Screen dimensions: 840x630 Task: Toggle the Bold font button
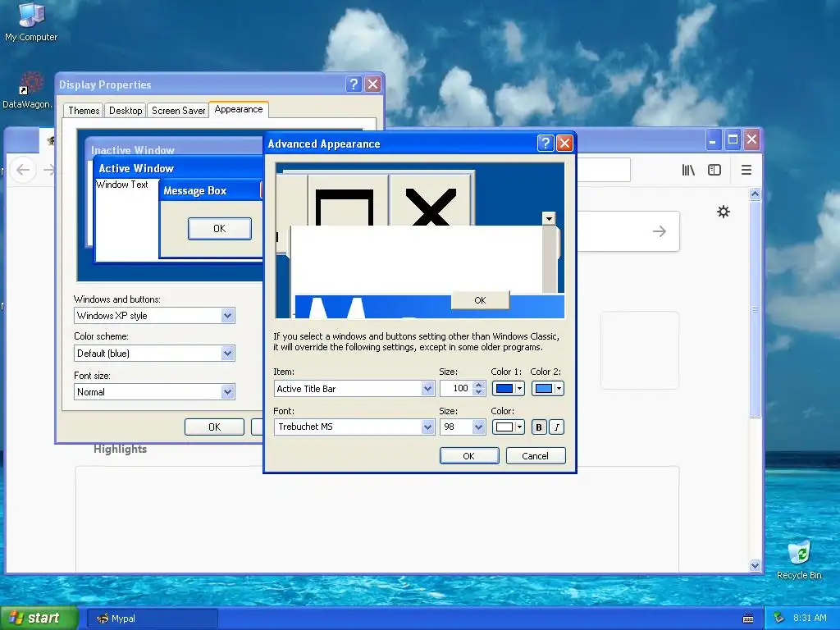coord(539,427)
